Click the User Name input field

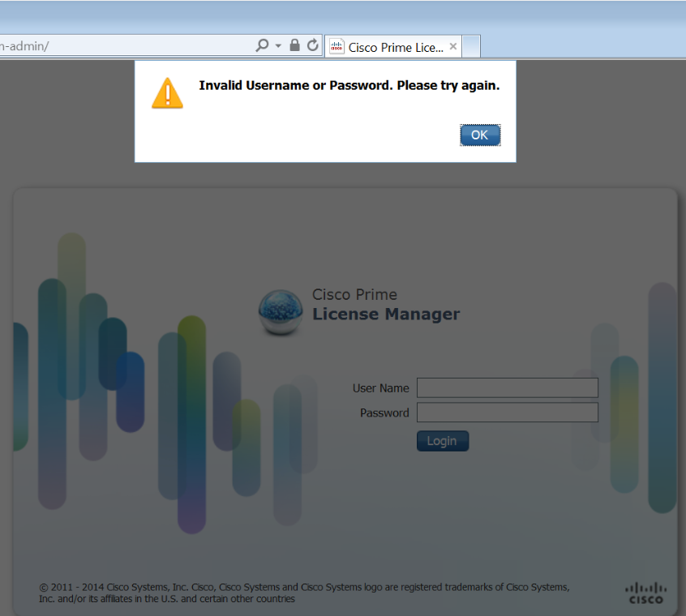coord(508,387)
